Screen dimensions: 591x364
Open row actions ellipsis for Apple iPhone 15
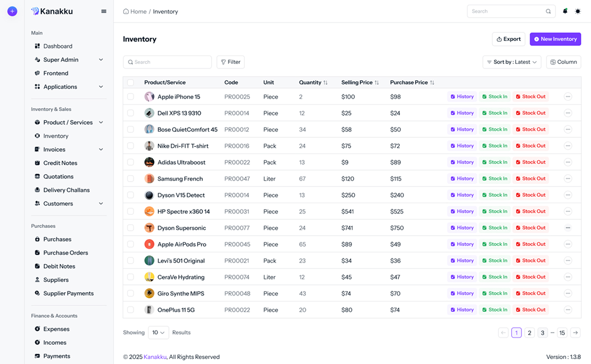568,96
